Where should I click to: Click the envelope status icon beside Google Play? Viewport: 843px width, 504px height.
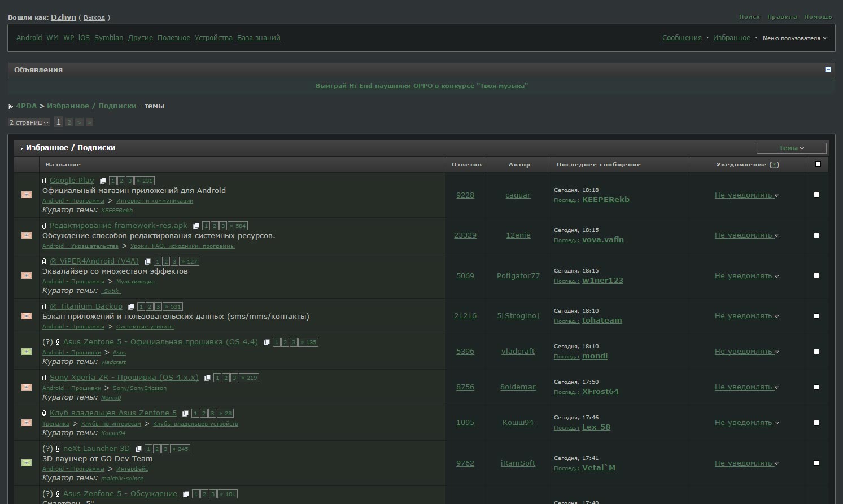pos(27,195)
